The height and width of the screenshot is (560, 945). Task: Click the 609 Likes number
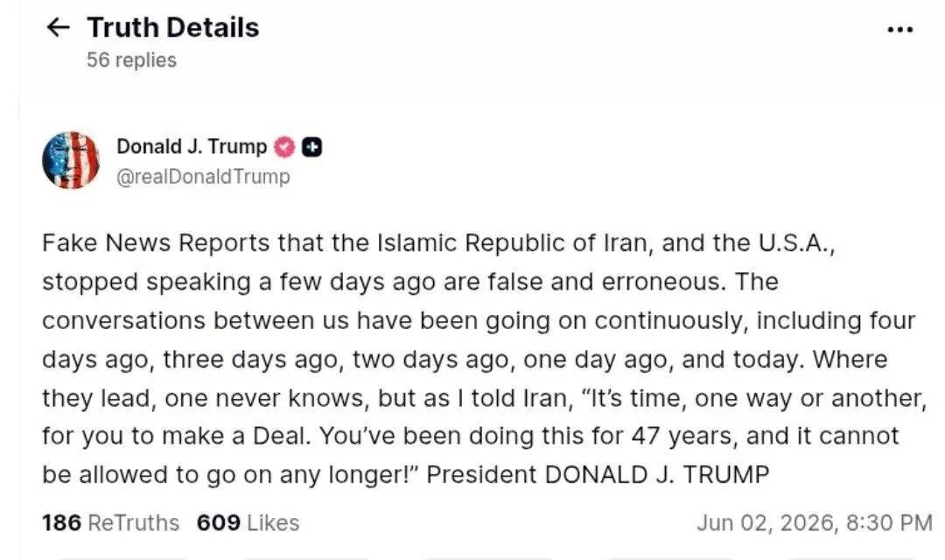[x=219, y=522]
